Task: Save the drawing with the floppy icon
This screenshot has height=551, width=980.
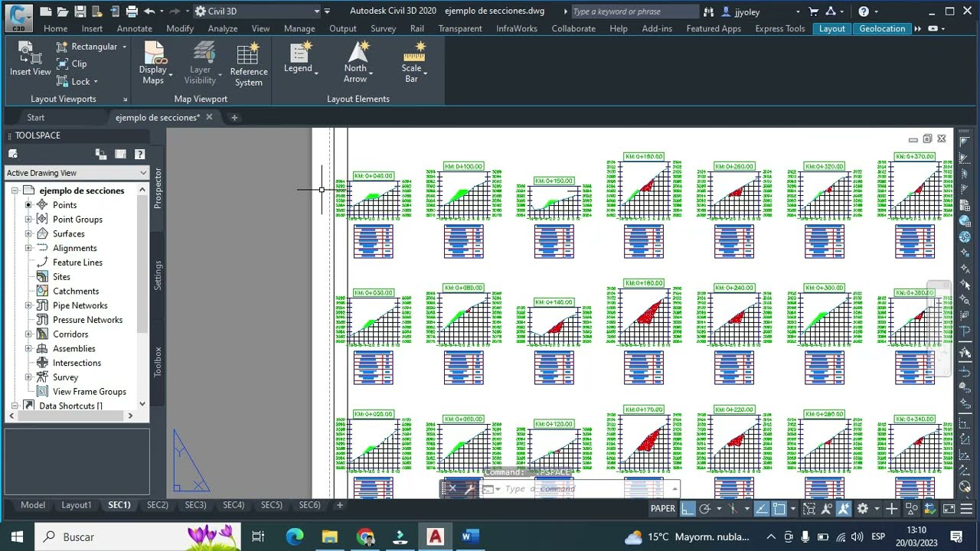Action: coord(80,11)
